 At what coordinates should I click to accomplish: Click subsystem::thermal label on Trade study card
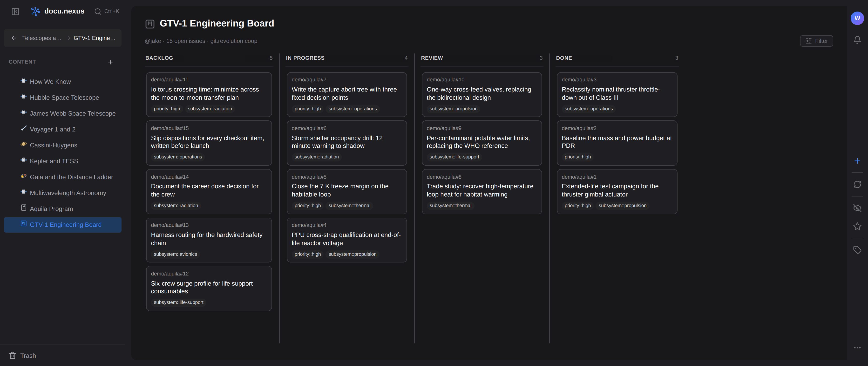pyautogui.click(x=450, y=206)
